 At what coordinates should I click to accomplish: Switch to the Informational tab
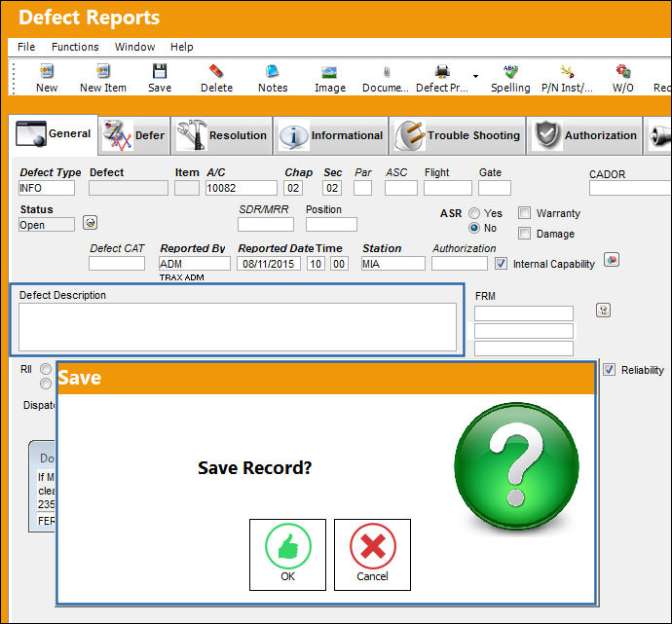click(x=331, y=135)
